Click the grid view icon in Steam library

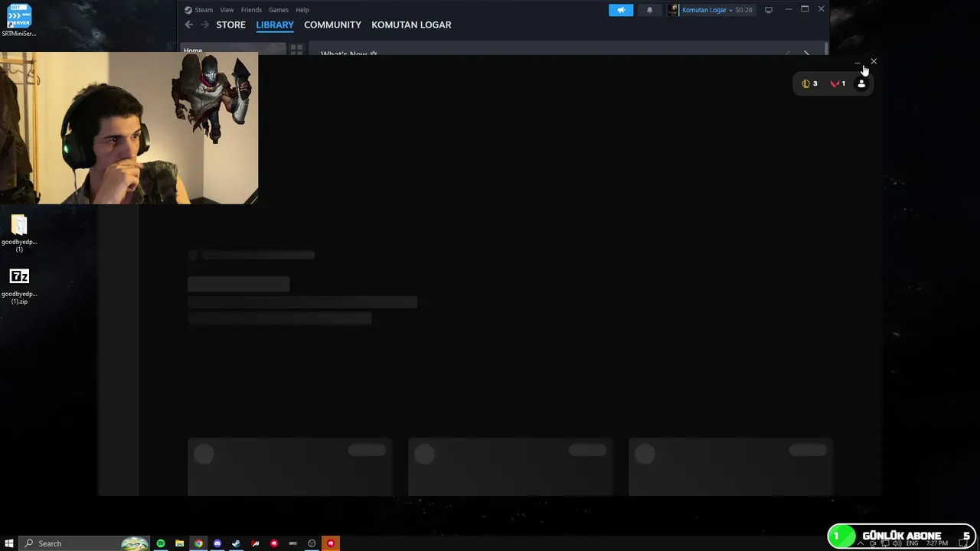(x=296, y=50)
